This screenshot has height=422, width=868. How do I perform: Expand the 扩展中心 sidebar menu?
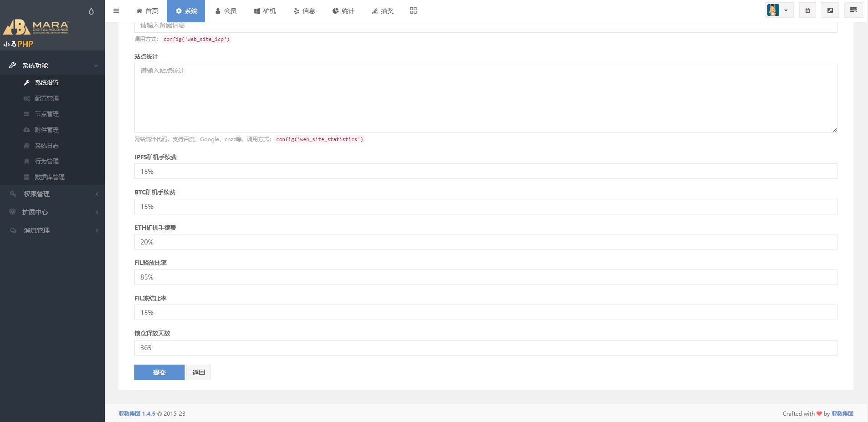tap(52, 212)
